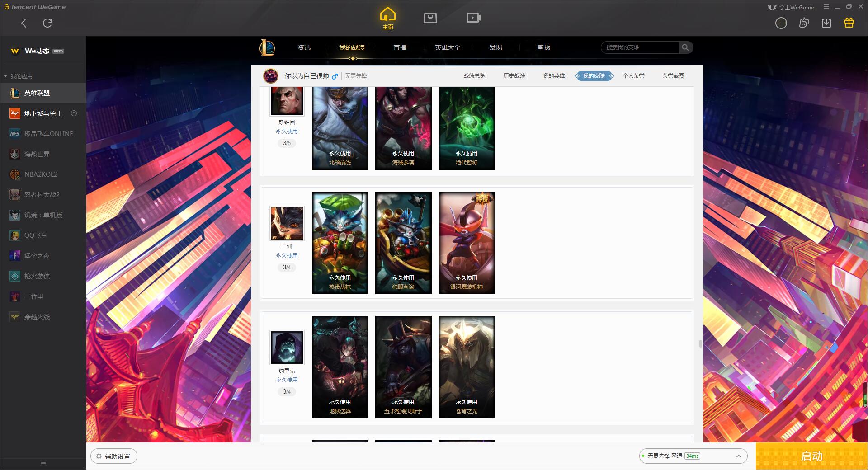View 独眼海盗 skin card
Image resolution: width=868 pixels, height=470 pixels.
click(x=403, y=243)
